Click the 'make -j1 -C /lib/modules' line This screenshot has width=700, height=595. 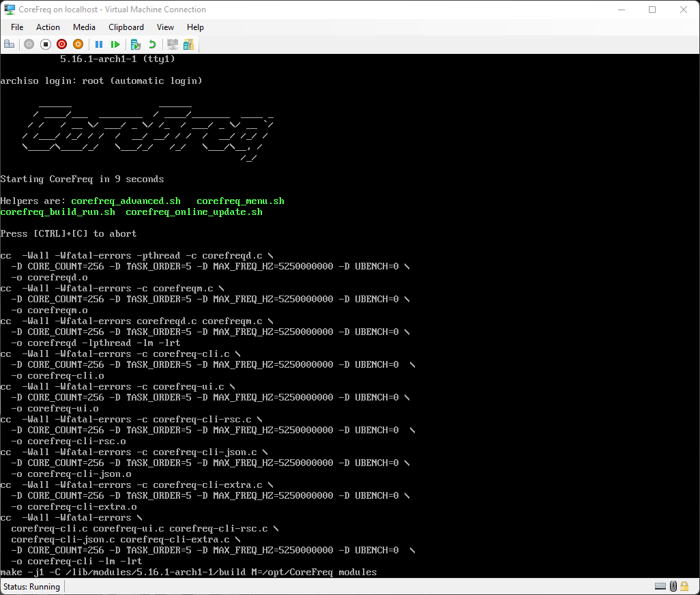(188, 572)
